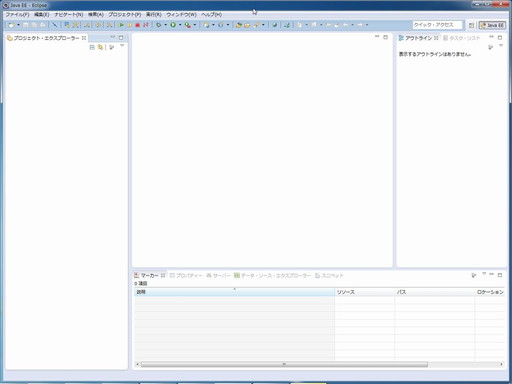Click the Print toolbar icon
The width and height of the screenshot is (512, 384).
click(43, 25)
